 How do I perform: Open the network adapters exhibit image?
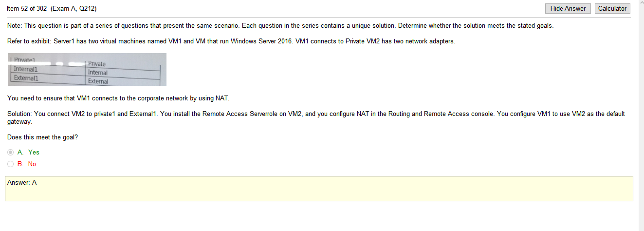[x=87, y=69]
